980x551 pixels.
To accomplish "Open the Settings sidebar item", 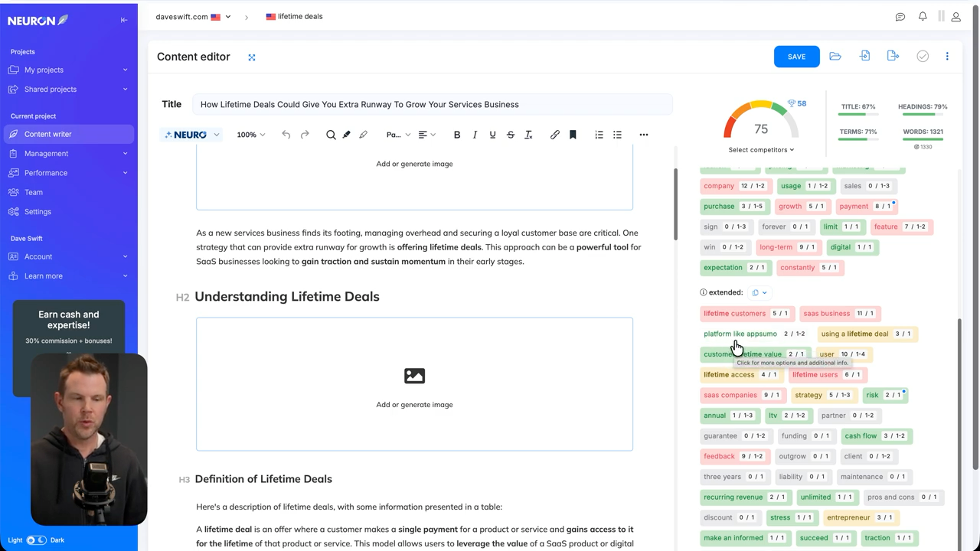I will (38, 212).
